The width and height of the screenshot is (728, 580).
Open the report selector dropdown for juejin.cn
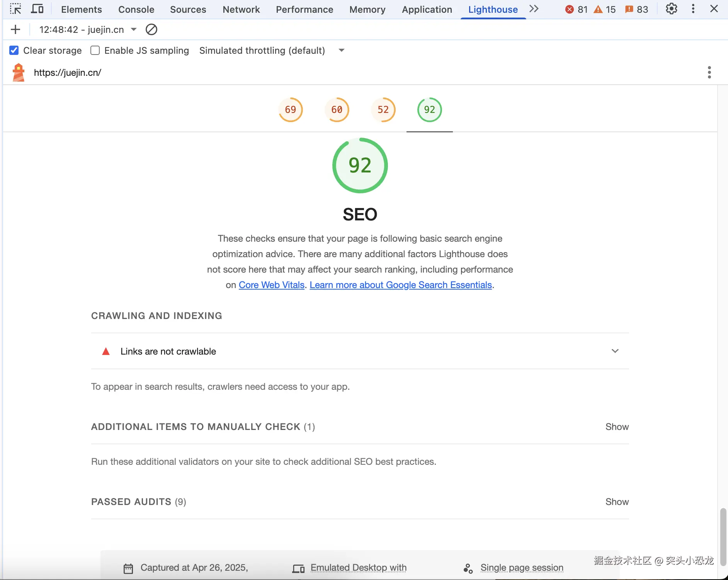click(x=134, y=29)
